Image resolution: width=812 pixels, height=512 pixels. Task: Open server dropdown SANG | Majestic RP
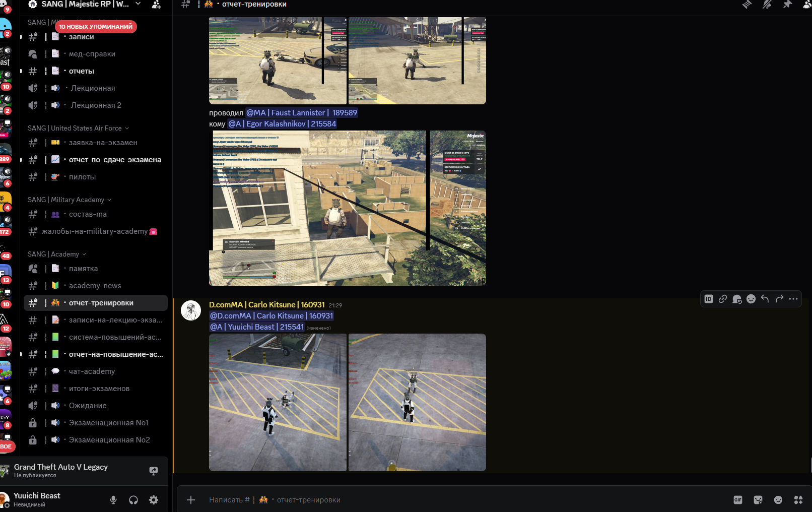point(85,5)
